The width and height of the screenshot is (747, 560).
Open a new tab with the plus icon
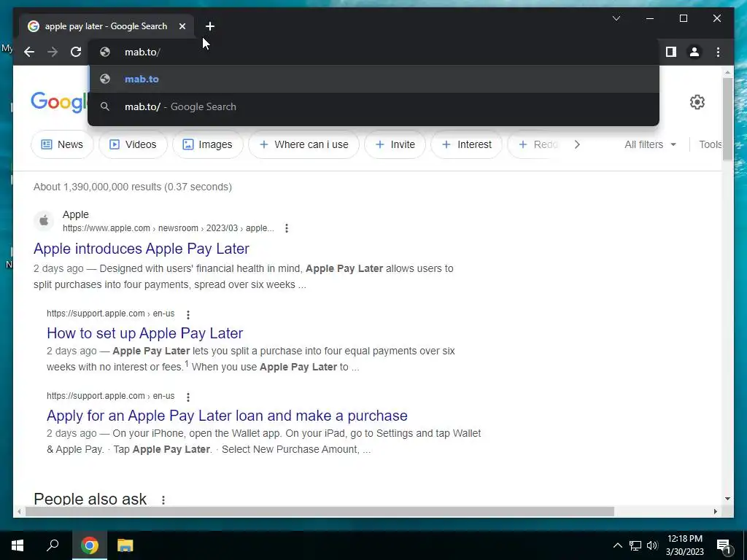coord(210,26)
